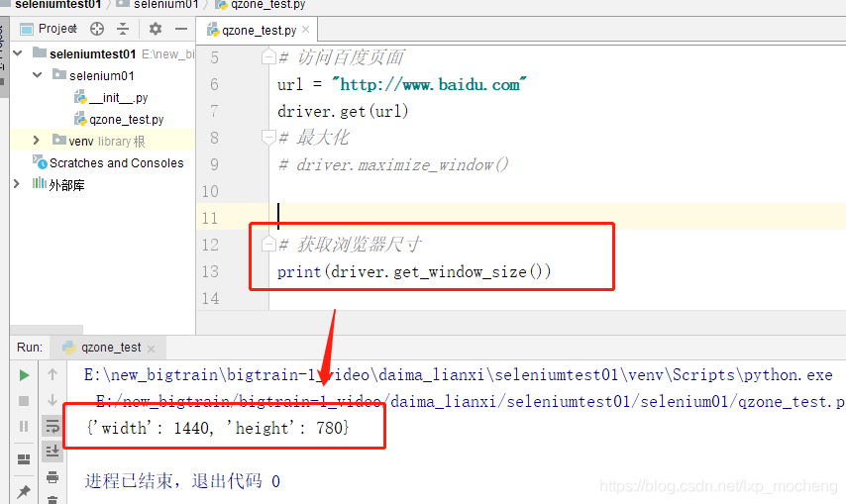The width and height of the screenshot is (846, 504).
Task: Select Scratches and Consoles item
Action: click(108, 162)
